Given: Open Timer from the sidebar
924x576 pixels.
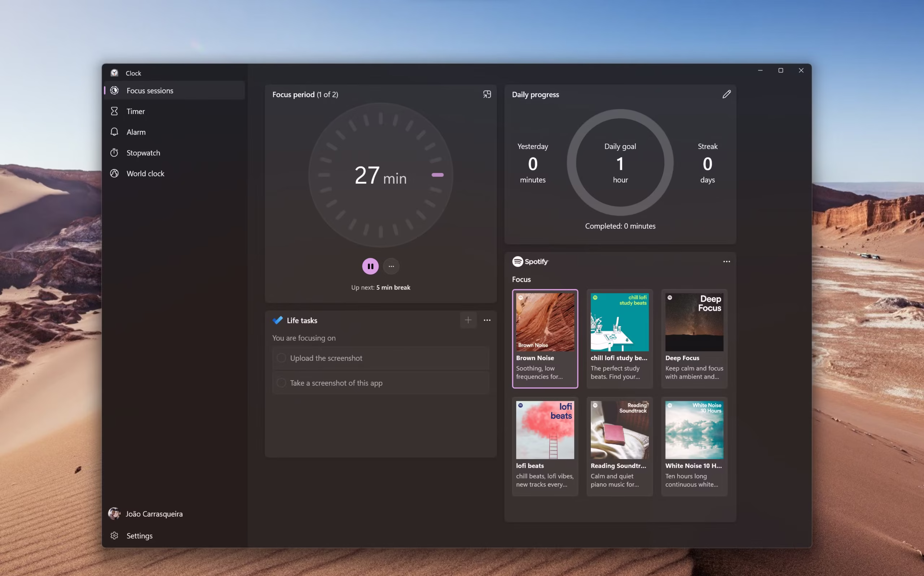Looking at the screenshot, I should click(x=136, y=111).
